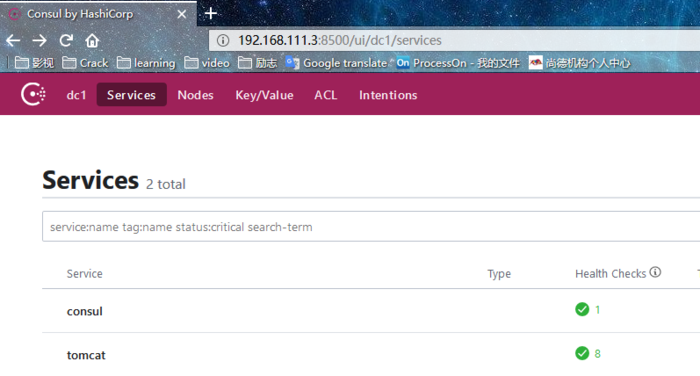Open the consul service row
700x376 pixels.
coord(371,310)
